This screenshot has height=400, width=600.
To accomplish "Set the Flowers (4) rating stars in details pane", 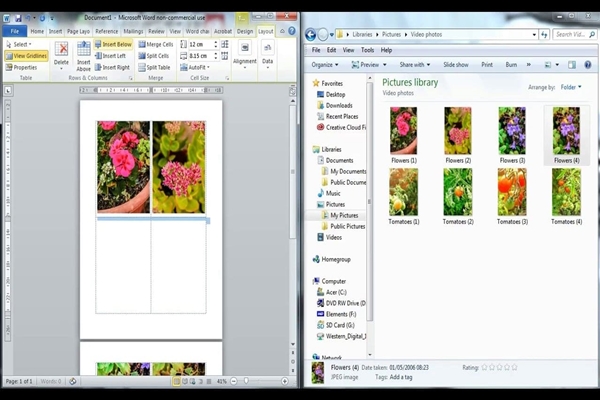I will pos(499,367).
